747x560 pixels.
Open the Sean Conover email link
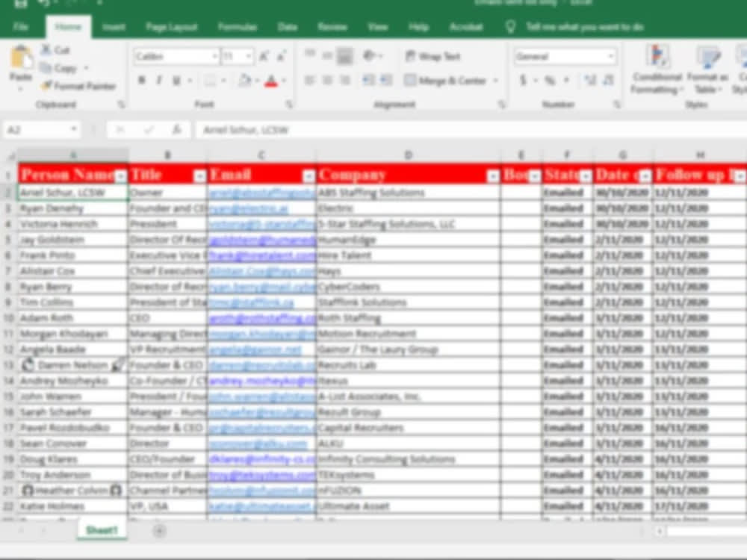[x=258, y=444]
